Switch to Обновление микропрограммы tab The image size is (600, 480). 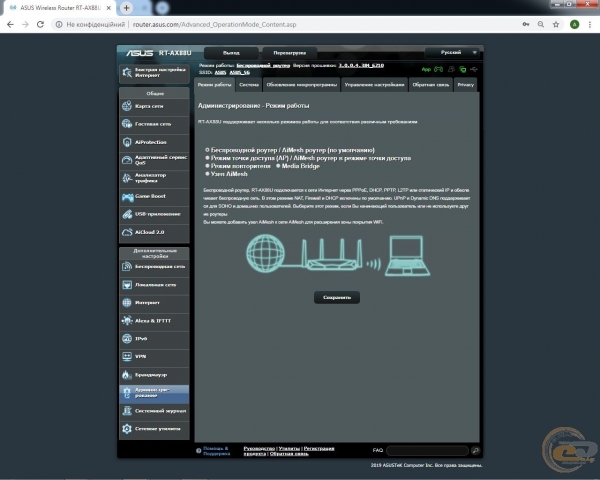302,85
